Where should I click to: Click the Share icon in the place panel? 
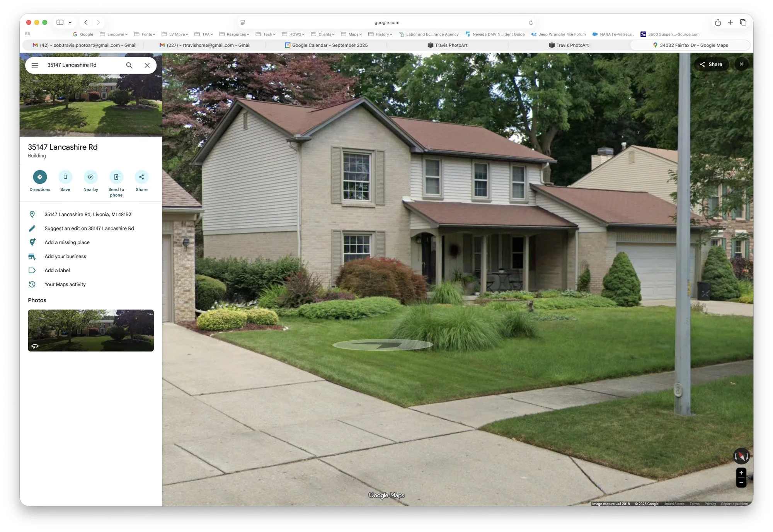point(141,177)
